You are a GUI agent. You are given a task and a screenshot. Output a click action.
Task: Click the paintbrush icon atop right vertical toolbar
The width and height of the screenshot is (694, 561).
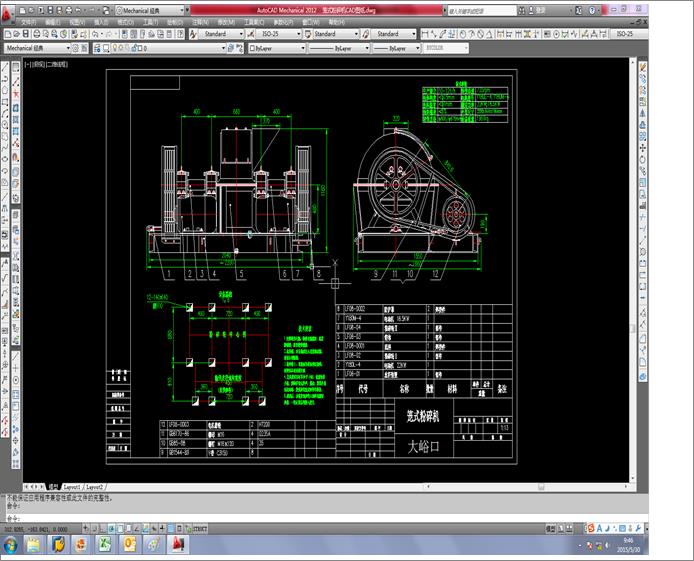coord(643,67)
